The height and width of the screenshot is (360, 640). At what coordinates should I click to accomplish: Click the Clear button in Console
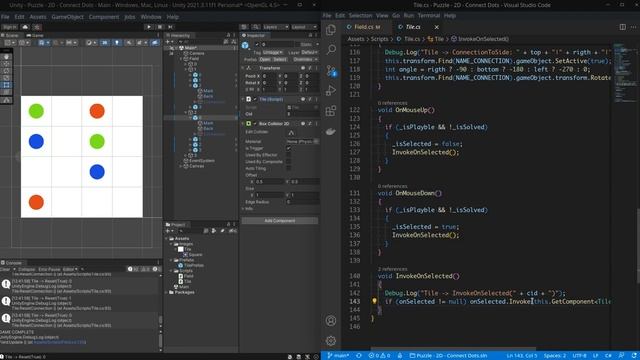[x=5, y=269]
